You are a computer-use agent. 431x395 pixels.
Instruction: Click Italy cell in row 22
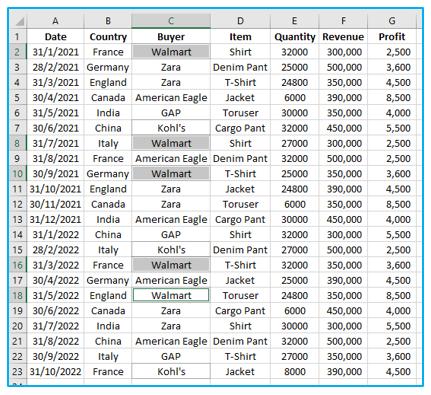click(x=108, y=356)
